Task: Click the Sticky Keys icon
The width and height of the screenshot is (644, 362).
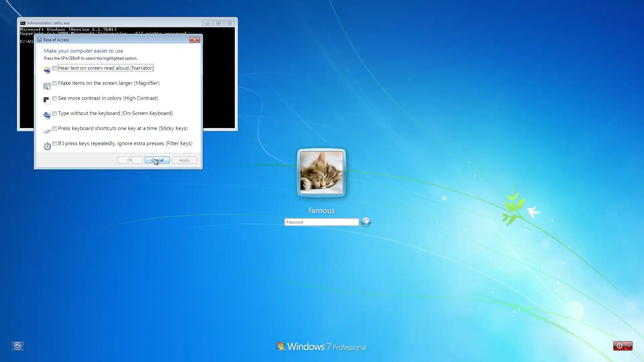Action: pos(47,131)
